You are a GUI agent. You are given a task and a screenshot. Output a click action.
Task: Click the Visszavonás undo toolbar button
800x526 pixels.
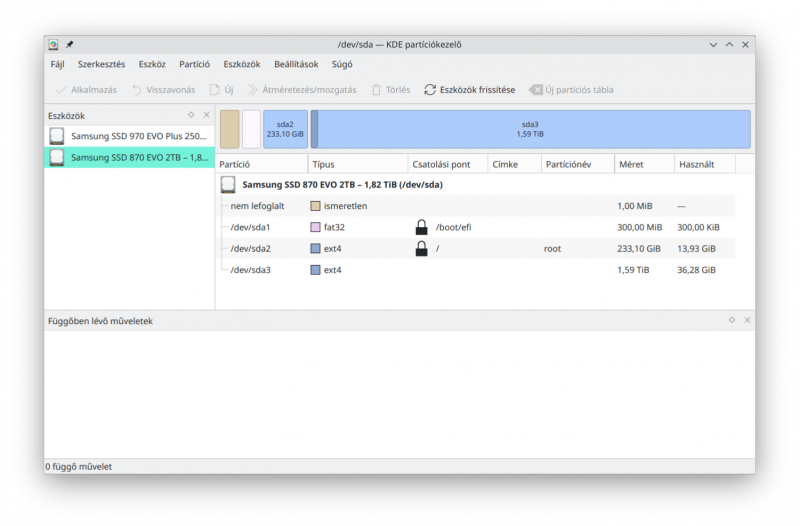tap(163, 90)
